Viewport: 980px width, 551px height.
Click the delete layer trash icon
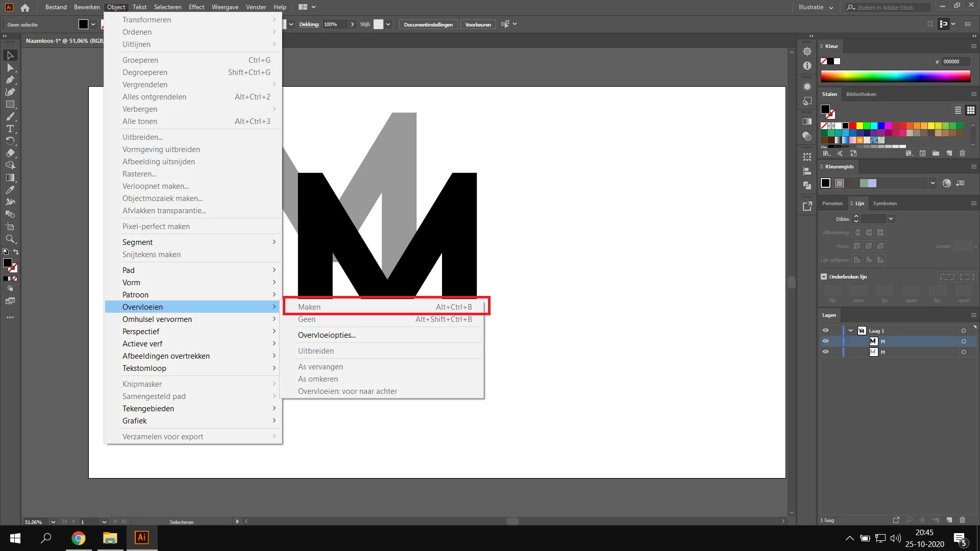962,520
